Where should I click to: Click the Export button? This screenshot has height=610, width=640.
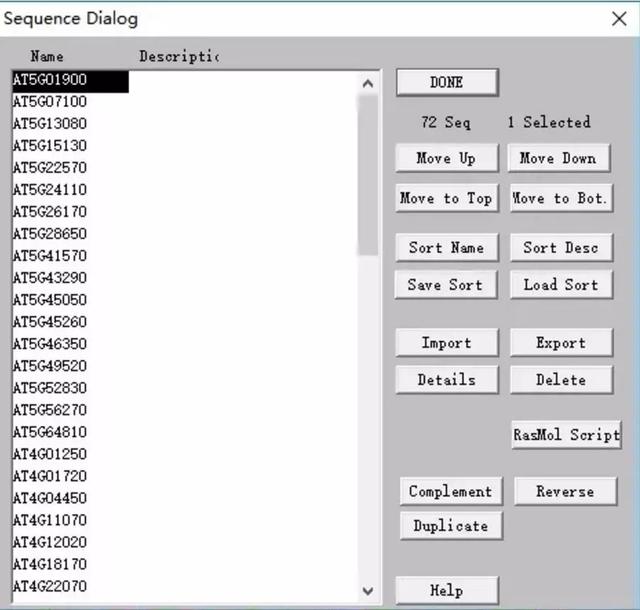coord(561,343)
